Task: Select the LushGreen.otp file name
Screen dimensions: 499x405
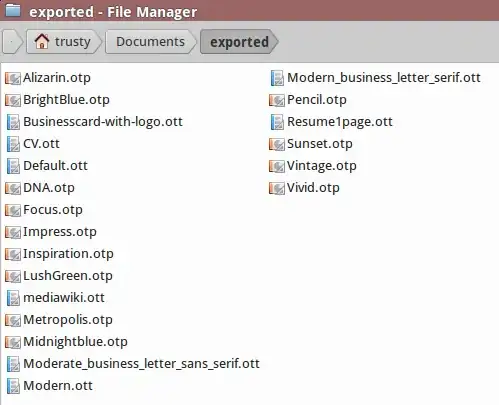Action: (68, 276)
